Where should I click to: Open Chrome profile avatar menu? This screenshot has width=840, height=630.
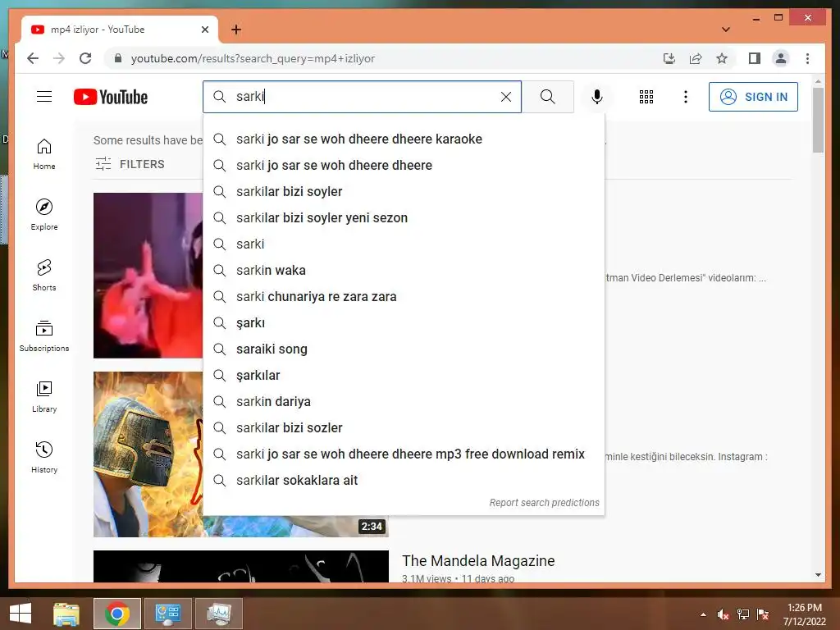click(x=781, y=58)
